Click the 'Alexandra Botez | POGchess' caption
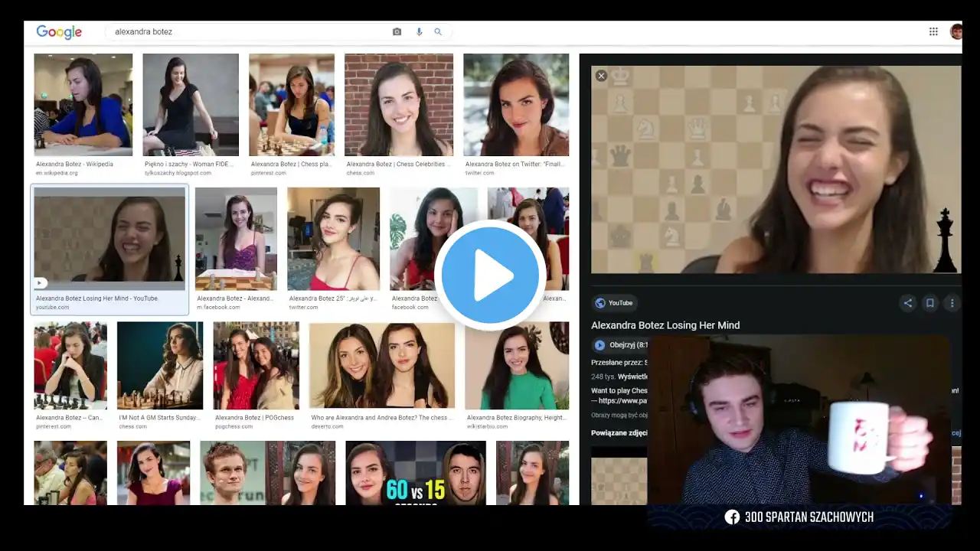The image size is (980, 551). click(254, 418)
